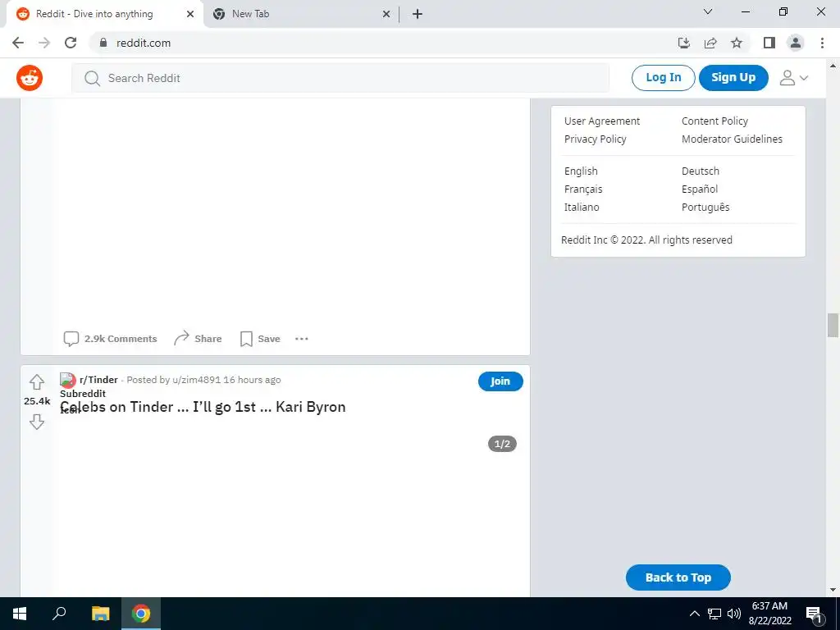
Task: Open the Moderator Guidelines link
Action: (732, 139)
